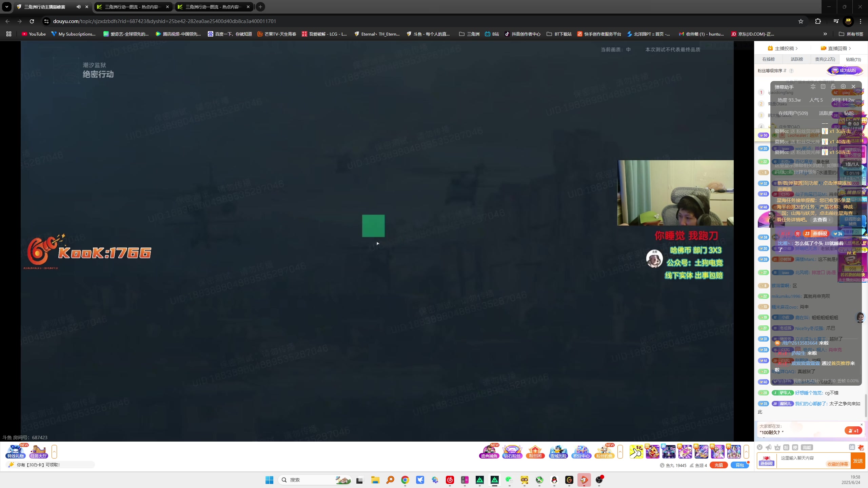Screen dimensions: 868x488
Task: Click the 发送 send button
Action: [858, 461]
